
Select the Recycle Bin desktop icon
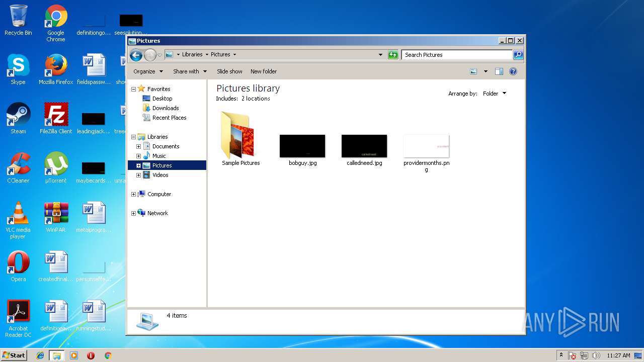point(18,21)
